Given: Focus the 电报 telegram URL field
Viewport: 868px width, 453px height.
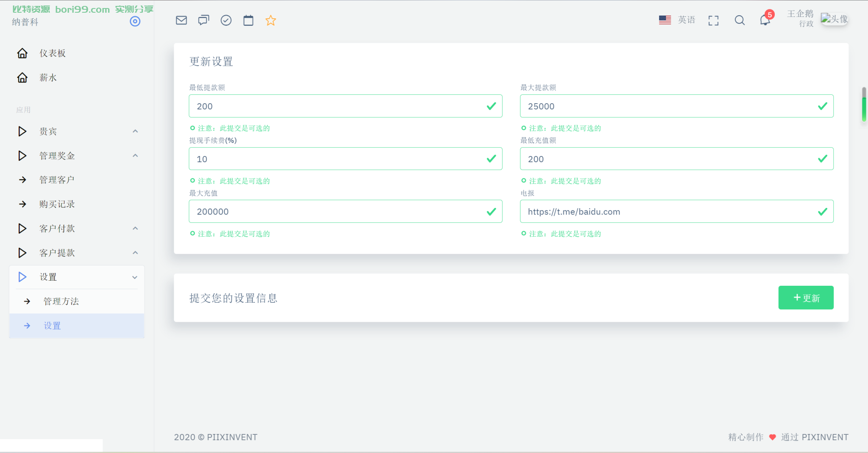Looking at the screenshot, I should 676,211.
